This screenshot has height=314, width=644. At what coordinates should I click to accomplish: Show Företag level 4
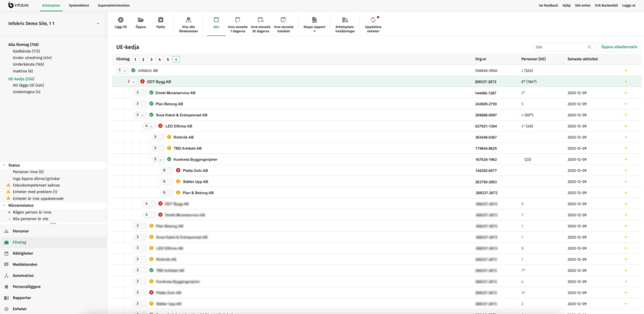point(160,60)
